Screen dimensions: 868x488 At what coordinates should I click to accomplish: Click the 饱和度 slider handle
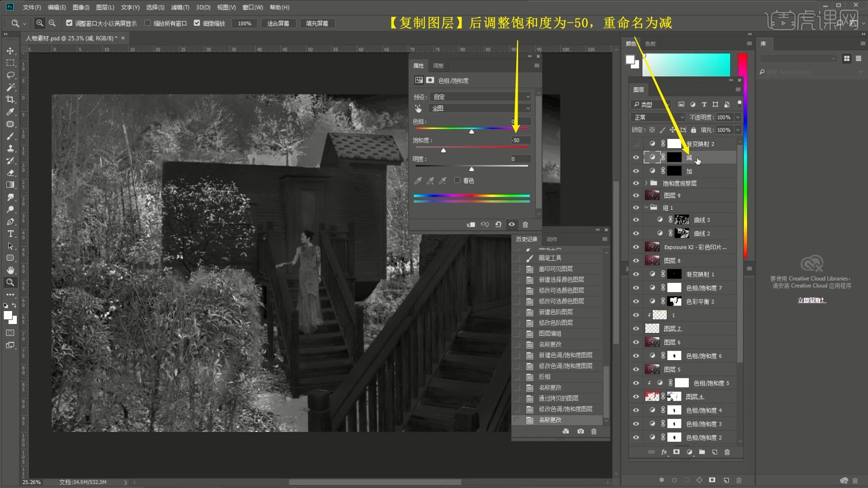point(443,150)
